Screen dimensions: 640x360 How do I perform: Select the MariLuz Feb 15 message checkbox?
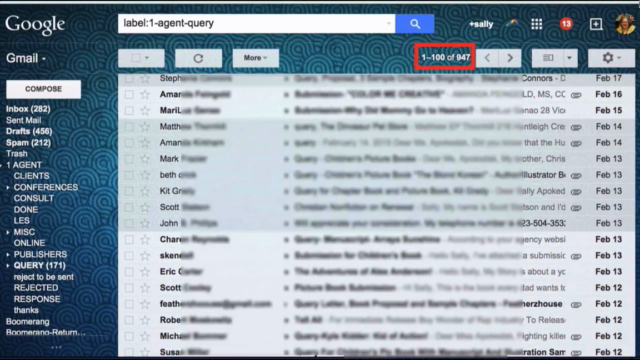[129, 111]
